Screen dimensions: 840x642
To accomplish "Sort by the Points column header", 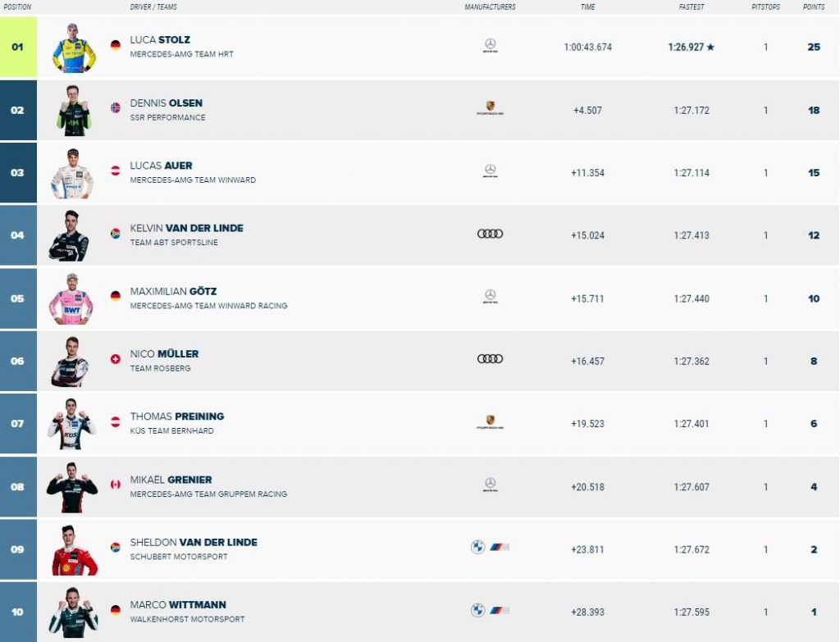I will (x=813, y=7).
